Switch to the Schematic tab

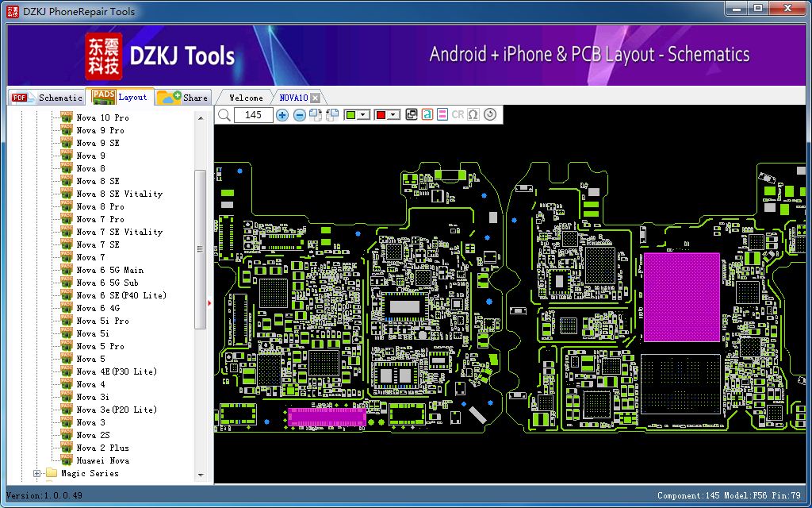point(48,98)
